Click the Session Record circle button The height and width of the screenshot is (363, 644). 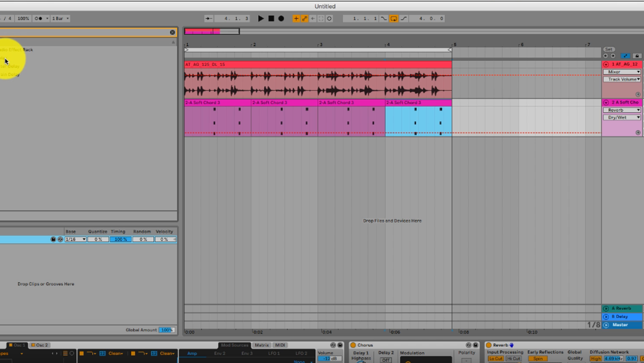click(329, 19)
